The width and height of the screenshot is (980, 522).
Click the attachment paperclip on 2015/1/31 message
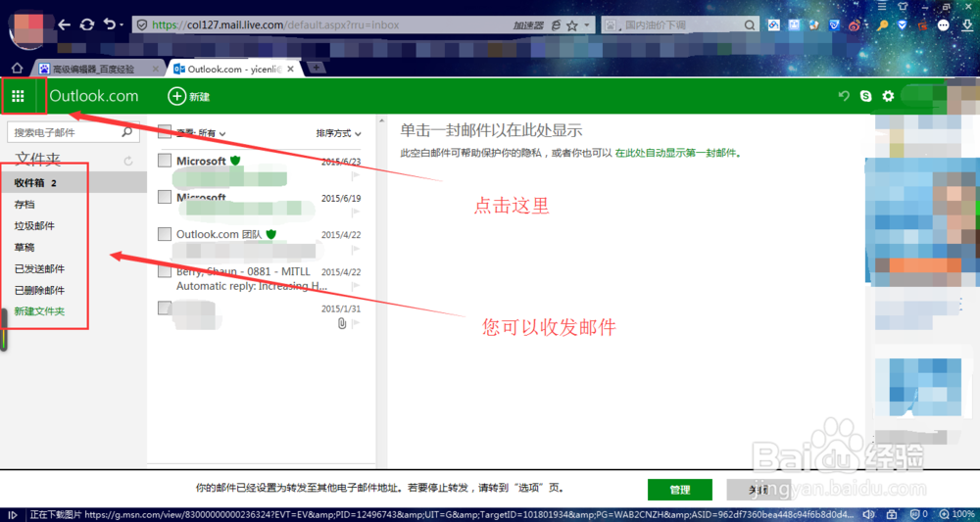pos(341,323)
